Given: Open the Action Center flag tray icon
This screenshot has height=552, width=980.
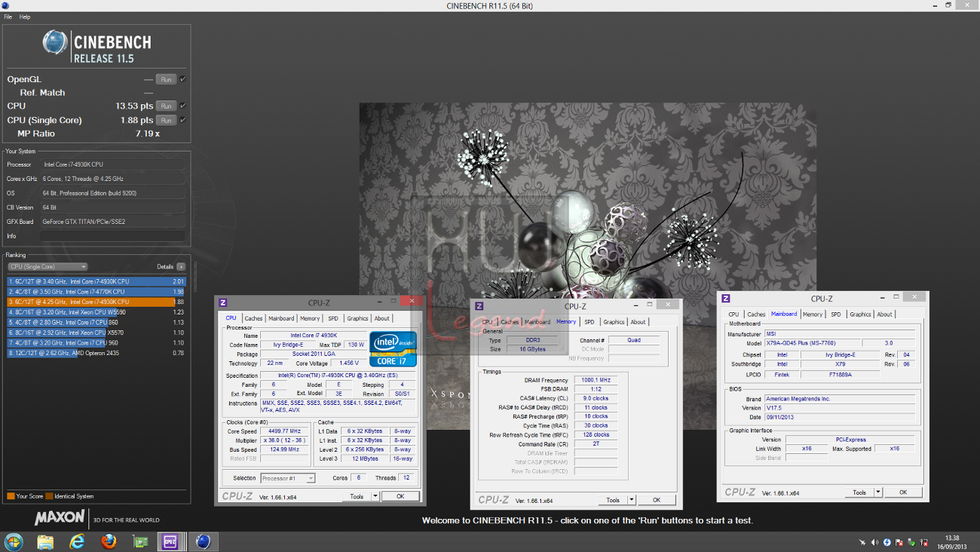Looking at the screenshot, I should 899,542.
